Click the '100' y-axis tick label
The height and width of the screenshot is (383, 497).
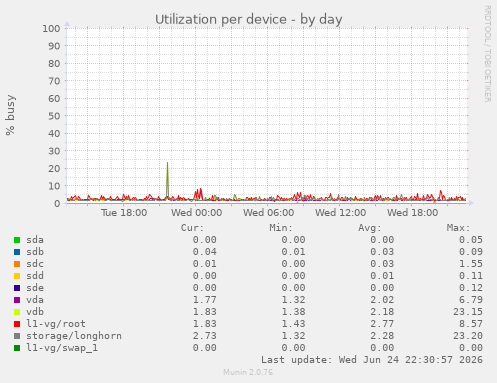tap(51, 29)
